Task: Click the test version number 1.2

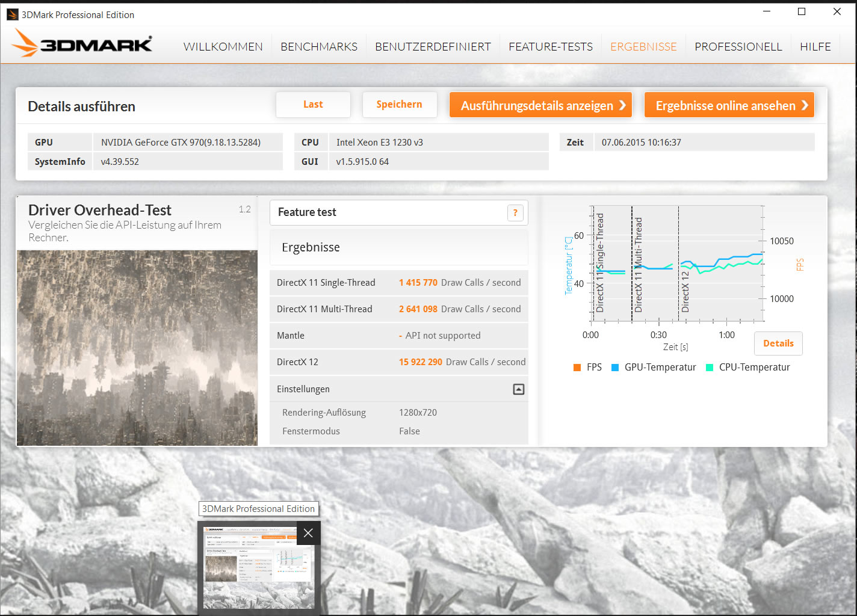Action: coord(245,209)
